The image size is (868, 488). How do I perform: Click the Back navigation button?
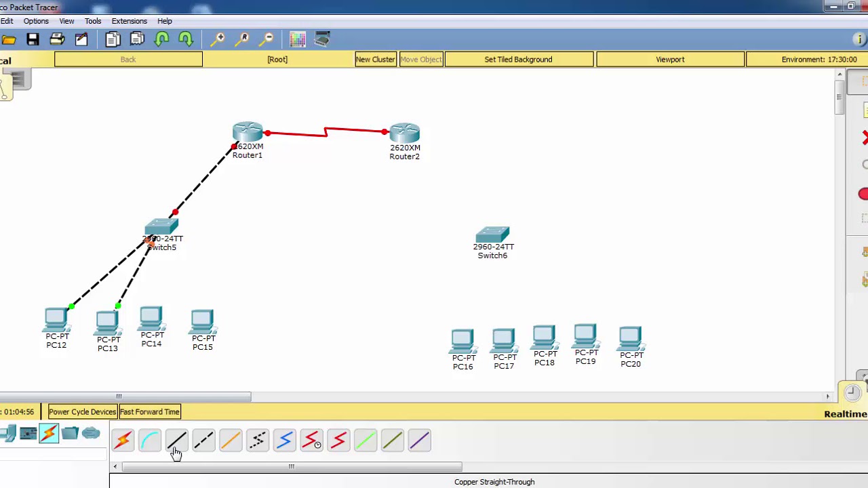point(128,60)
